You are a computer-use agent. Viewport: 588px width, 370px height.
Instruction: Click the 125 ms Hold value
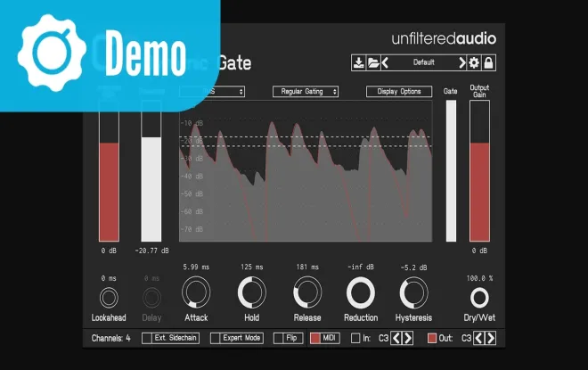click(251, 267)
